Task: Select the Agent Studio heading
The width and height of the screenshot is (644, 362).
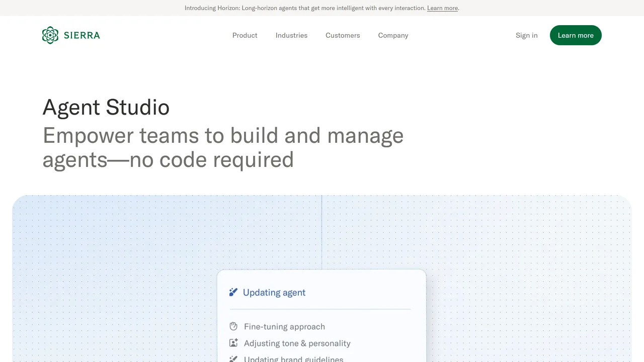Action: pyautogui.click(x=106, y=107)
